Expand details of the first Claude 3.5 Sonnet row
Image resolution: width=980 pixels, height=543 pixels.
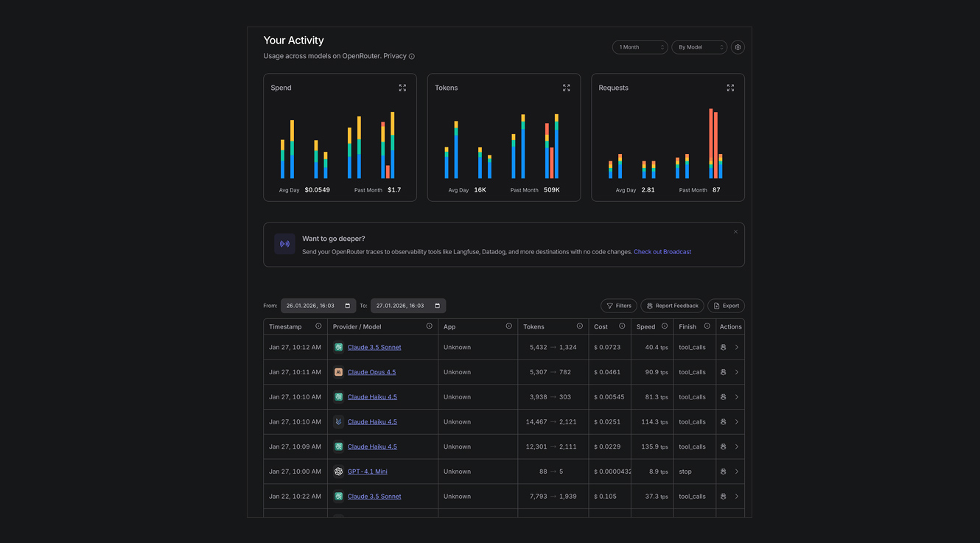point(737,347)
